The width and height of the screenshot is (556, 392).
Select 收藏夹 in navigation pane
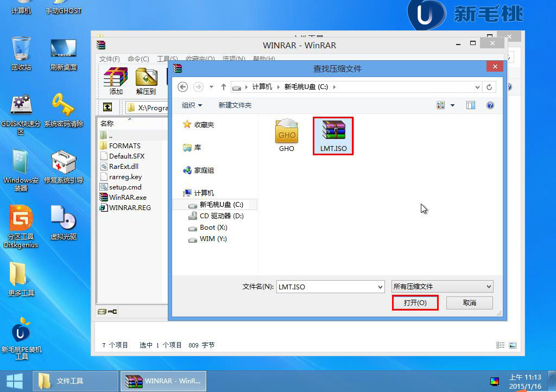(199, 125)
